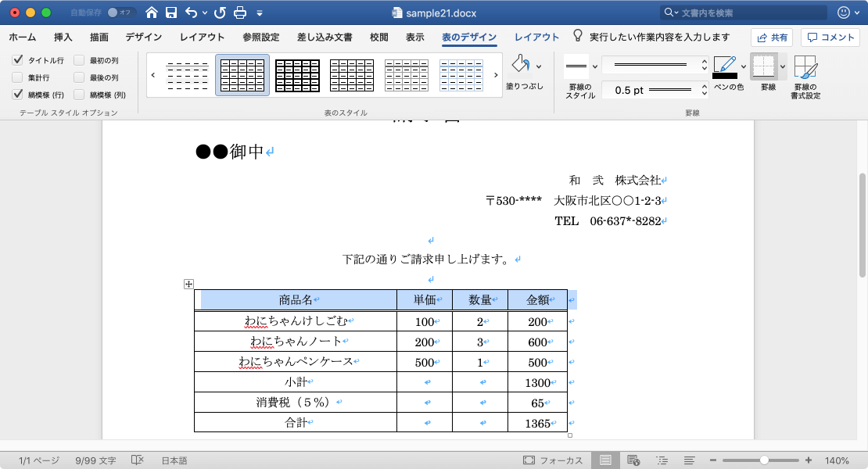Screen dimensions: 868x469
Task: Open undo history dropdown arrow
Action: pyautogui.click(x=205, y=13)
